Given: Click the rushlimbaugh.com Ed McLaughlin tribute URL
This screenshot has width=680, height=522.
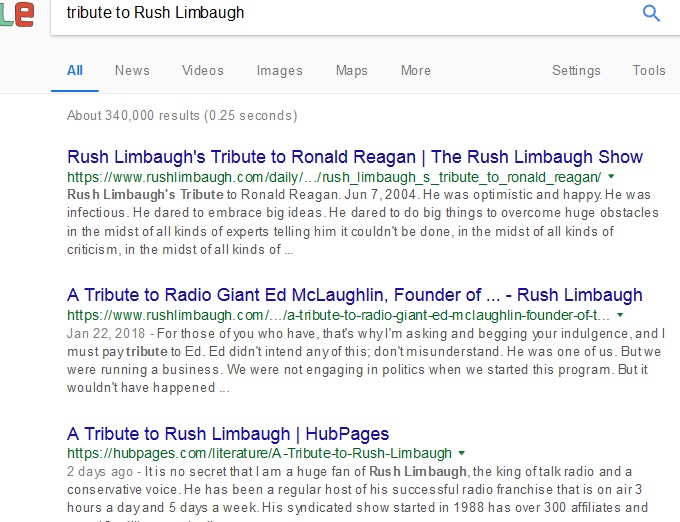Looking at the screenshot, I should (x=338, y=315).
